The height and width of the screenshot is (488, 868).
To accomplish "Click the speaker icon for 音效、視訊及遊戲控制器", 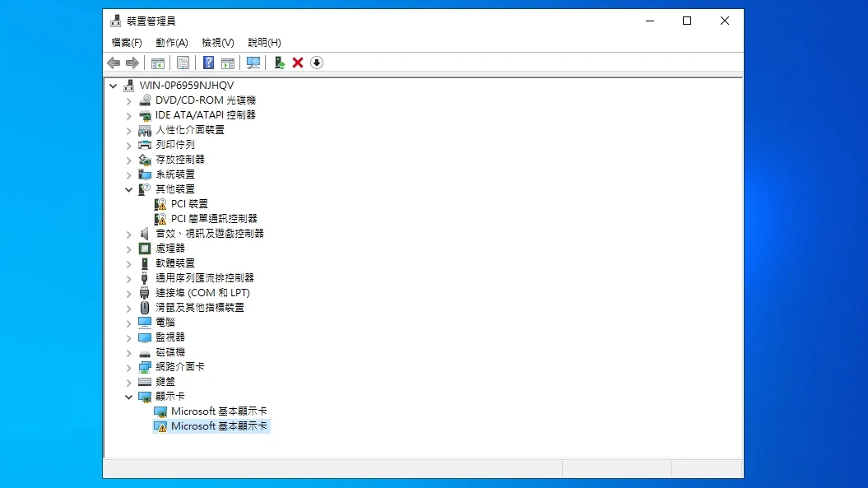I will (x=145, y=234).
